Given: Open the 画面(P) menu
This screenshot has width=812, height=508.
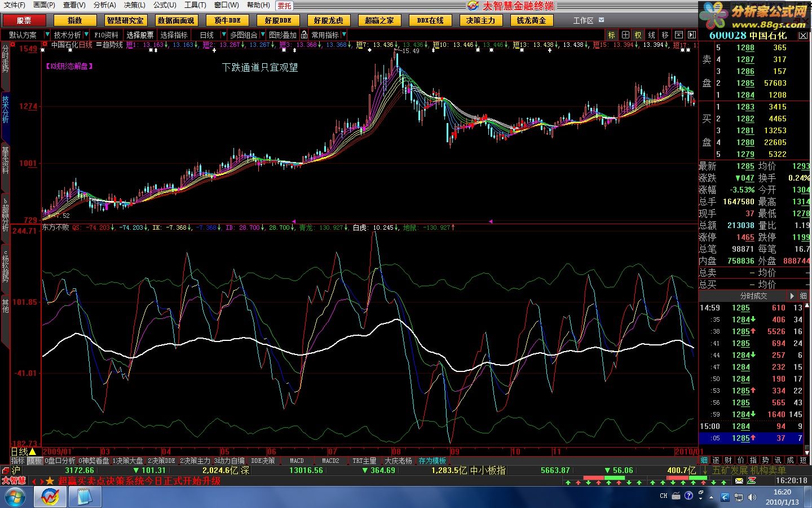Looking at the screenshot, I should tap(44, 5).
